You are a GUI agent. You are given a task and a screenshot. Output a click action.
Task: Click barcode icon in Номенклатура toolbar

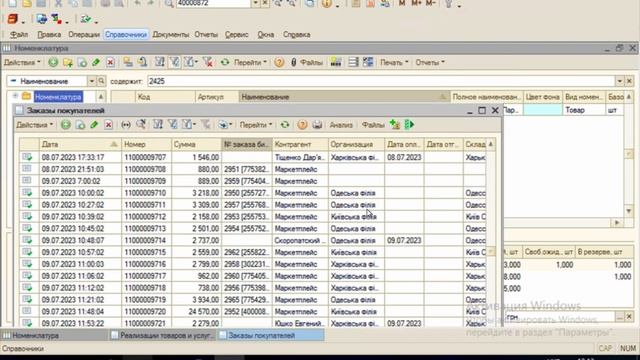pyautogui.click(x=336, y=62)
